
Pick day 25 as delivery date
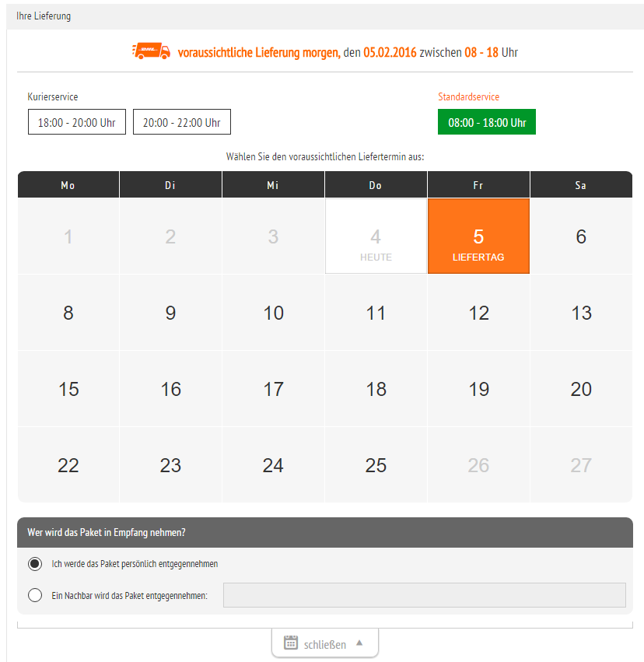coord(376,465)
